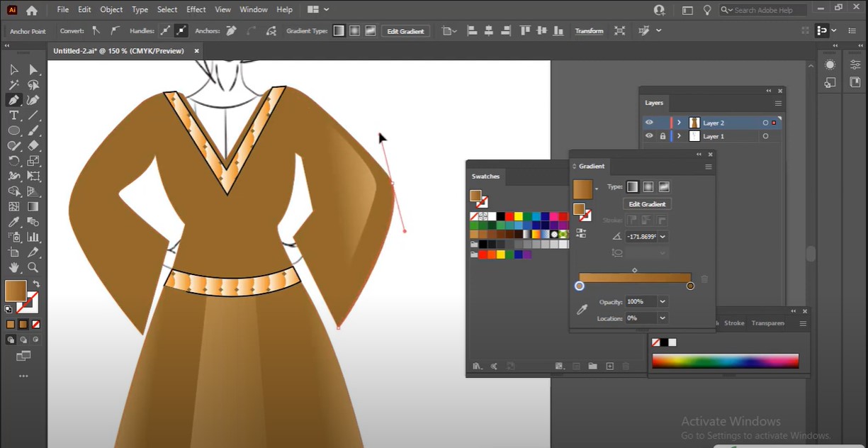Expand Layer 2 contents

tap(679, 123)
